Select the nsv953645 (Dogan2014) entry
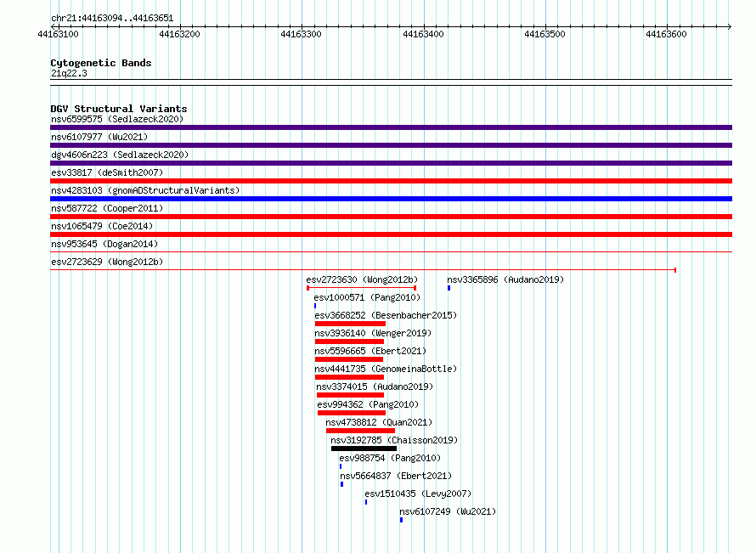 pos(104,244)
